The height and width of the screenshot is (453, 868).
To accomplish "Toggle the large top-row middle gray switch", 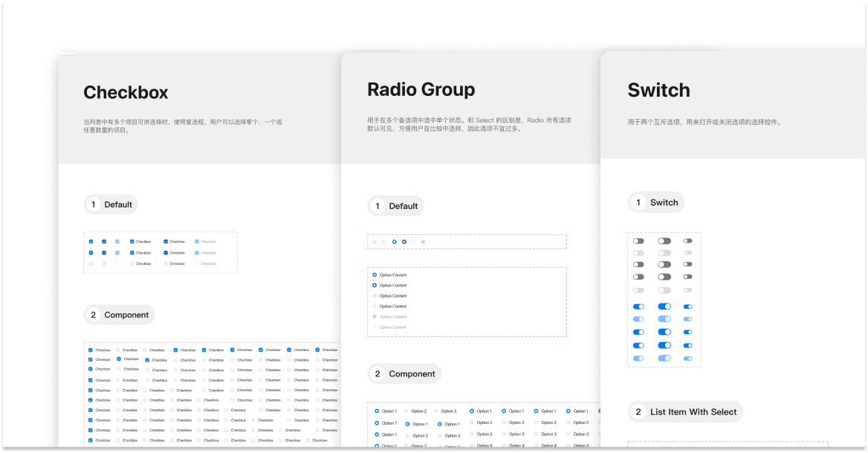I will coord(664,241).
